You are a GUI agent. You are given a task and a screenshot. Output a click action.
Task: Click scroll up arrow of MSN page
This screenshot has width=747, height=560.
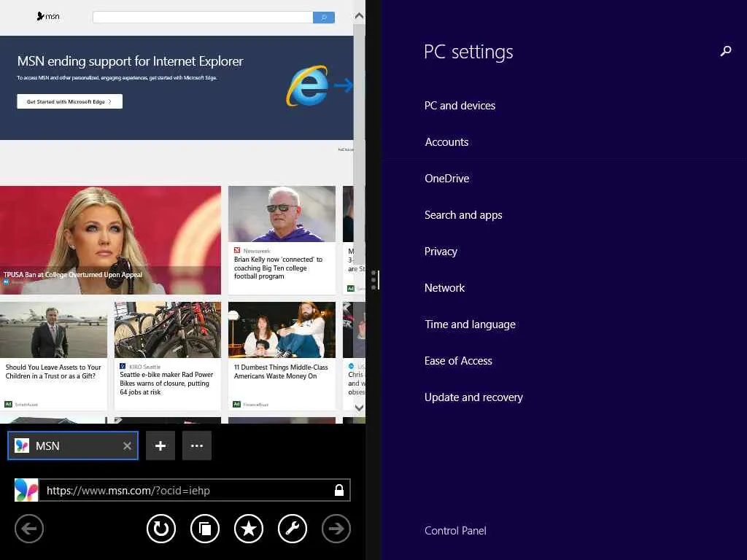click(x=359, y=16)
